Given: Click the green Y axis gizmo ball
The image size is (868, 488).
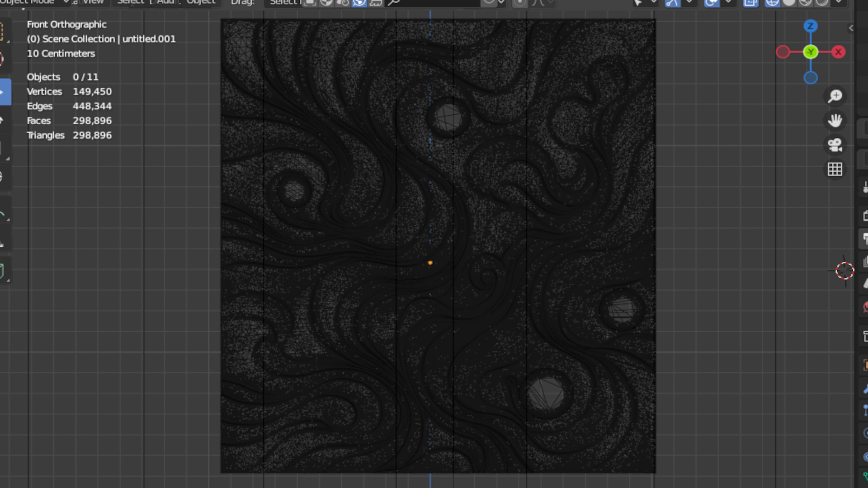Looking at the screenshot, I should (810, 52).
